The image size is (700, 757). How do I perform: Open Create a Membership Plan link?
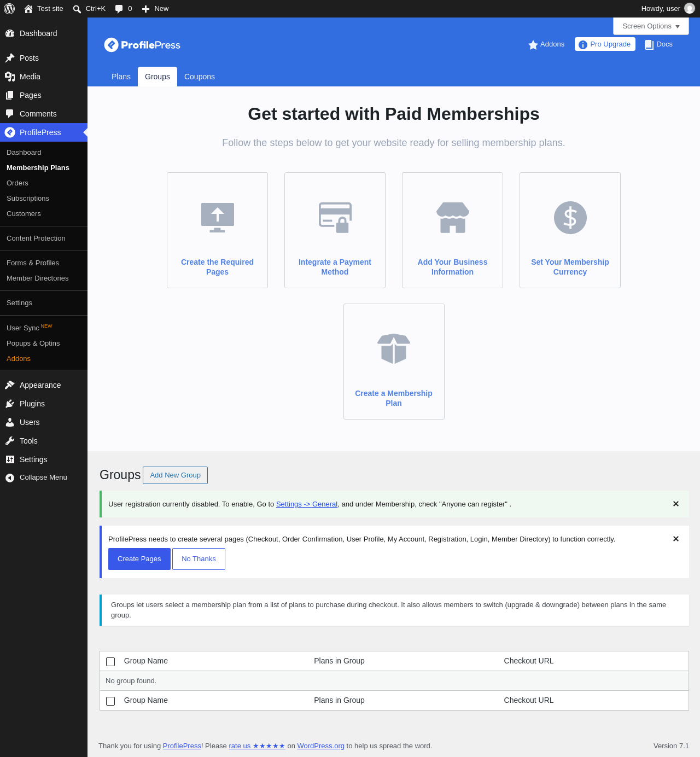point(394,398)
